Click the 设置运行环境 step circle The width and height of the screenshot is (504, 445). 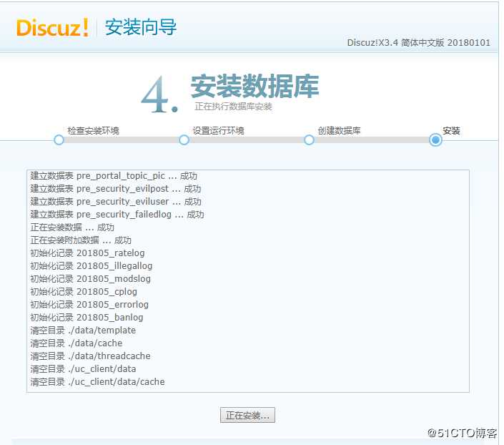point(184,140)
